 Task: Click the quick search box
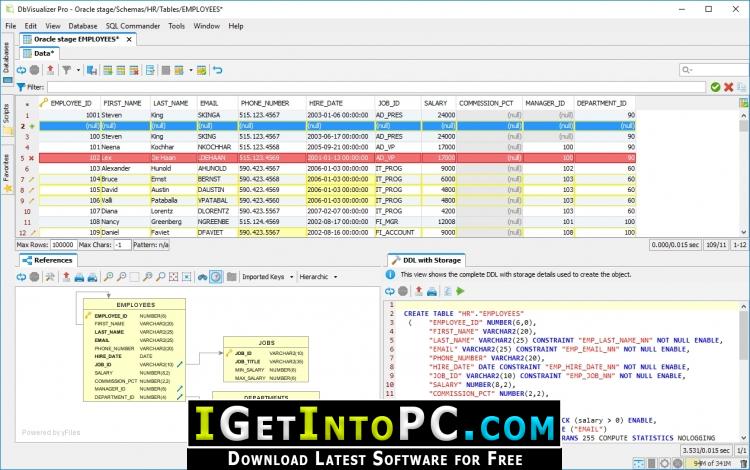[x=714, y=70]
